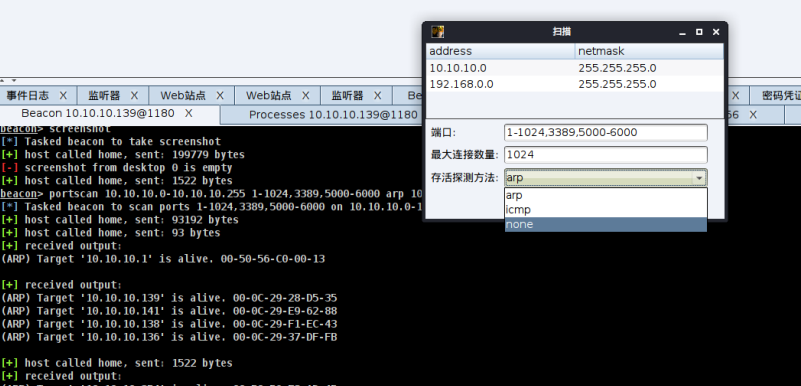
Task: Open the partially hidden 'Be' tab
Action: click(x=414, y=95)
